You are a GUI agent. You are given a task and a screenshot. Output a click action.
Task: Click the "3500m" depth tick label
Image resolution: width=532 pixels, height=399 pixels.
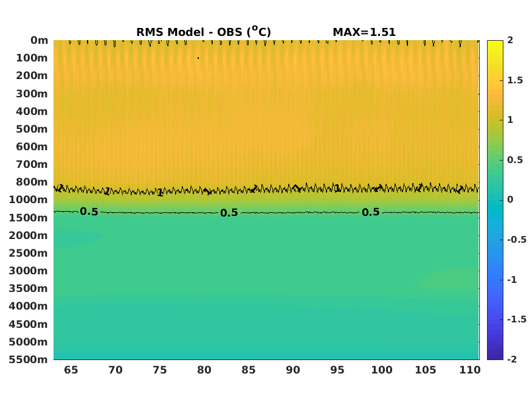29,288
